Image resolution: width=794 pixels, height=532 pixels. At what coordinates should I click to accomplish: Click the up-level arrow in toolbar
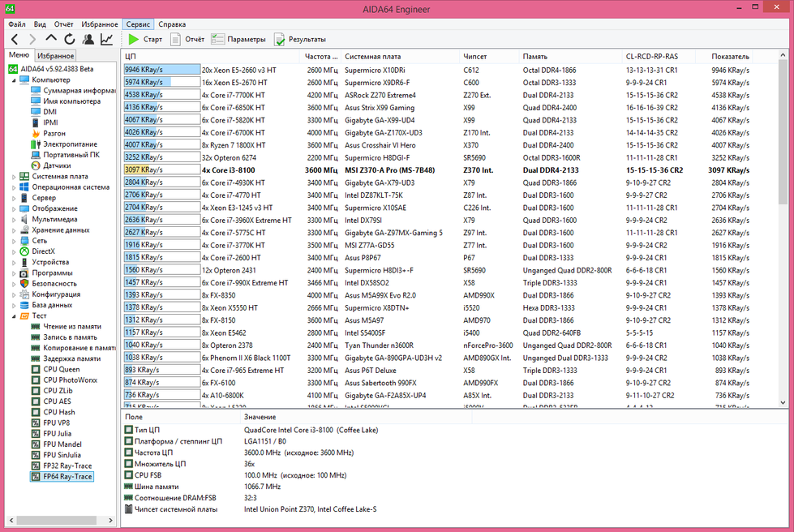tap(51, 39)
